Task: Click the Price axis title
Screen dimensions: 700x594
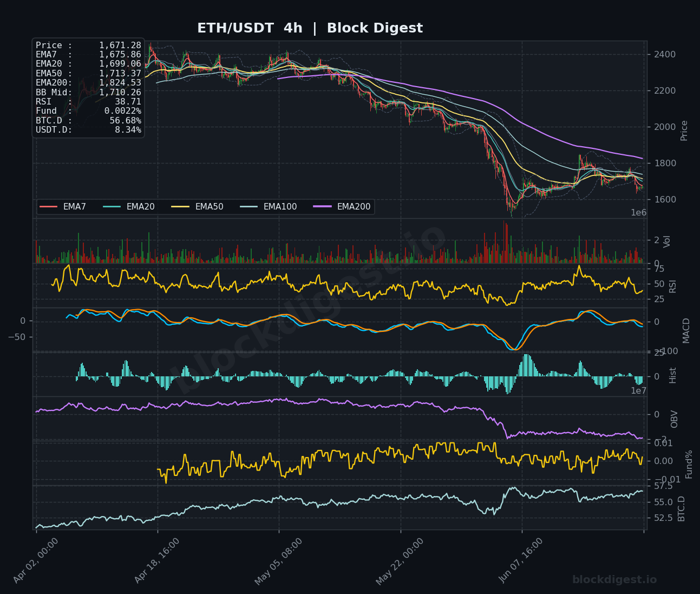Action: pos(684,130)
